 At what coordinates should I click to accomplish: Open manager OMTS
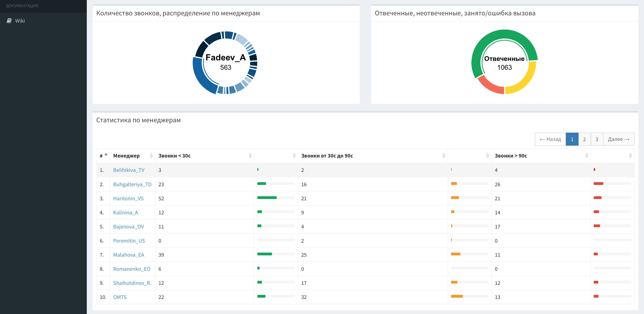tap(120, 297)
